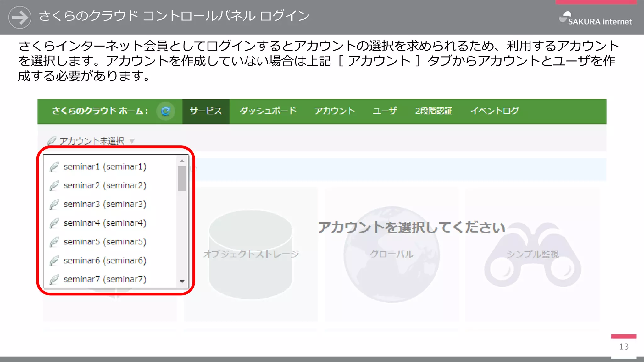This screenshot has height=362, width=644.
Task: Click the refresh icon beside さくらのクラウド ホーム
Action: 166,111
